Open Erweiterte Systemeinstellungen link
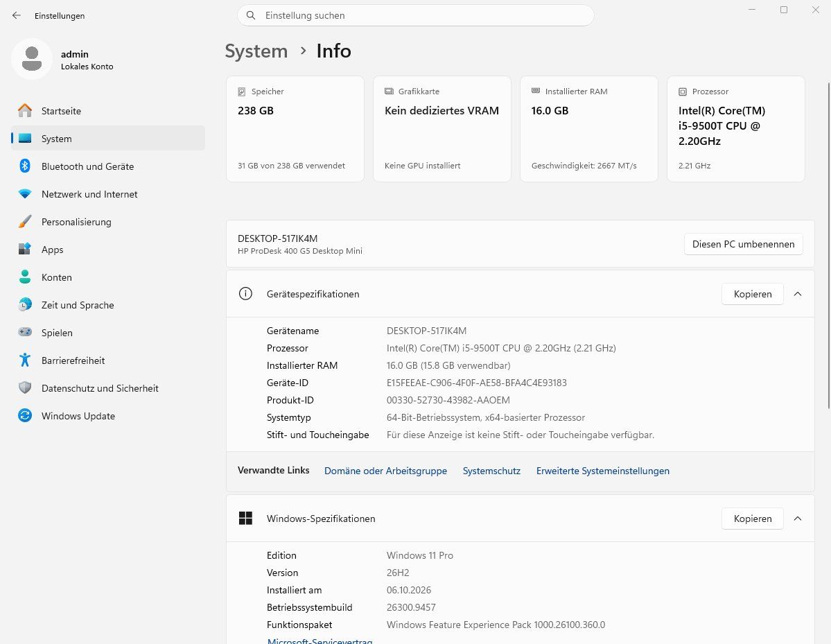 [x=602, y=471]
